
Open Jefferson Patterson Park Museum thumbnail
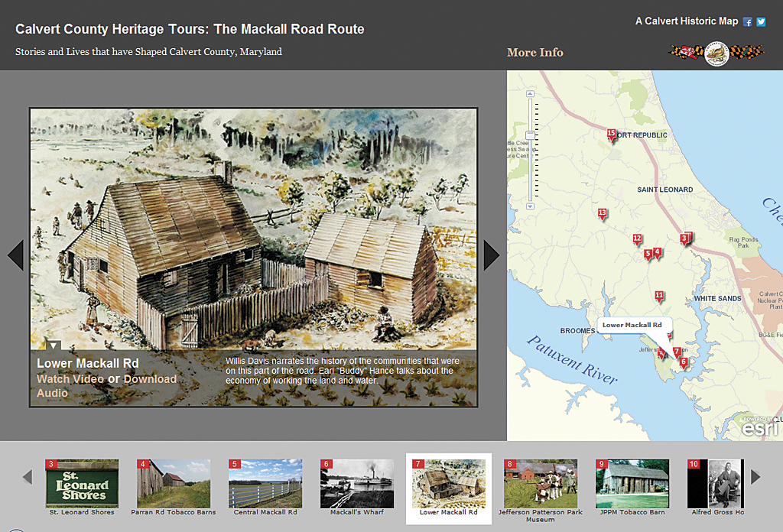point(541,484)
